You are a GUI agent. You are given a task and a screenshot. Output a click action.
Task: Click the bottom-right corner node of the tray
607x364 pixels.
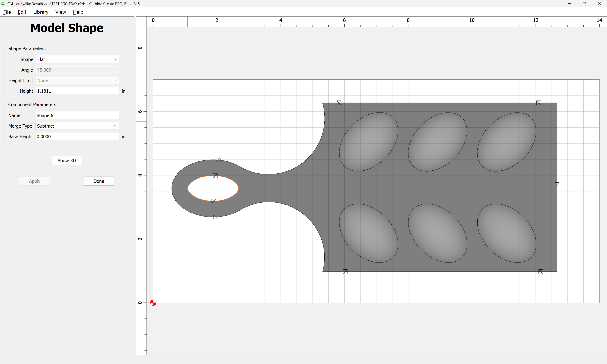click(x=541, y=272)
